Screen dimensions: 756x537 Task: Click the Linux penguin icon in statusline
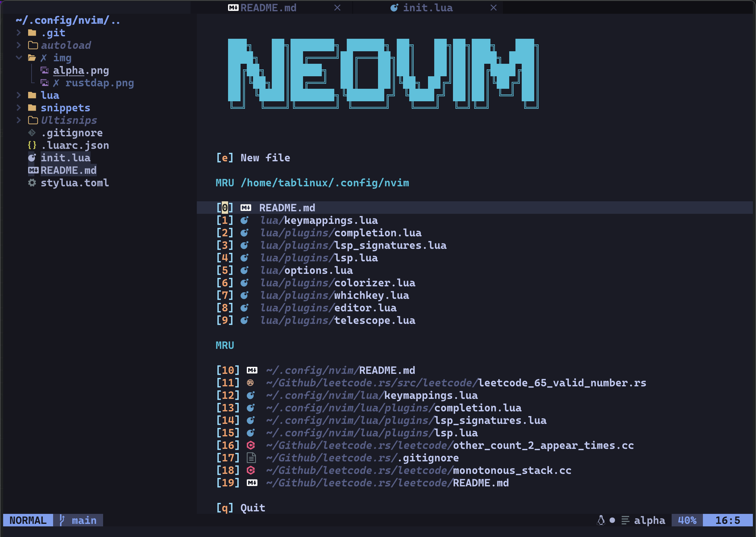point(601,520)
